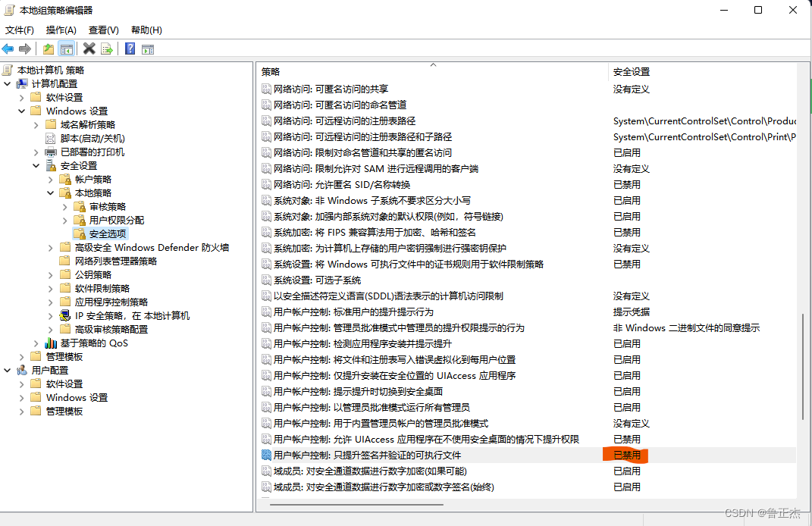
Task: Expand the 软件设置 node under 计算机配置
Action: click(x=22, y=97)
